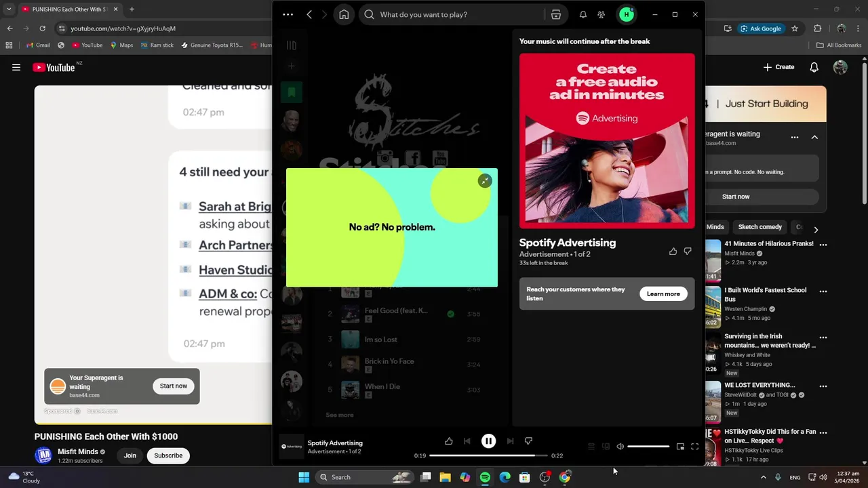Viewport: 868px width, 488px height.
Task: Open Spotify Liked bookmark playlist tile
Action: pos(292,92)
